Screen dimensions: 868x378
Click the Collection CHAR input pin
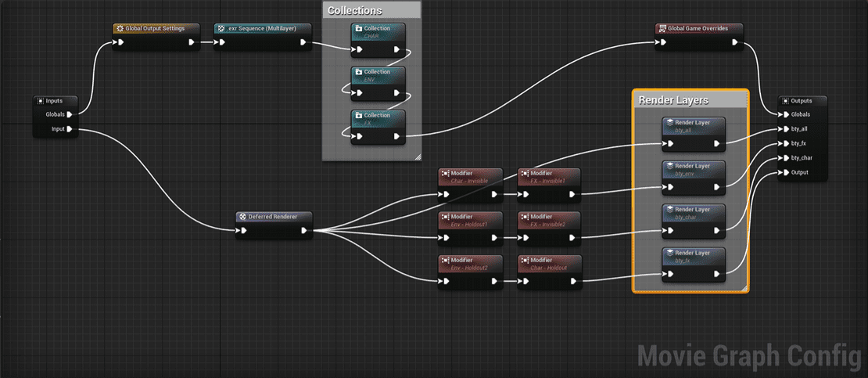click(x=359, y=49)
